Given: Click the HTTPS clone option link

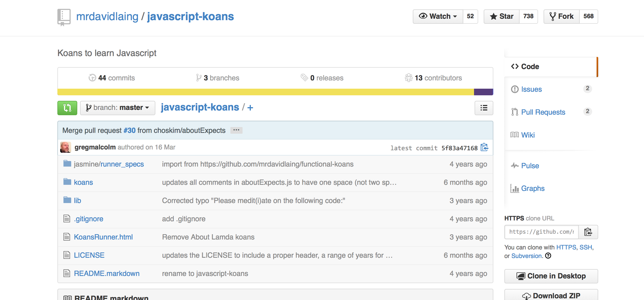Looking at the screenshot, I should pyautogui.click(x=566, y=247).
